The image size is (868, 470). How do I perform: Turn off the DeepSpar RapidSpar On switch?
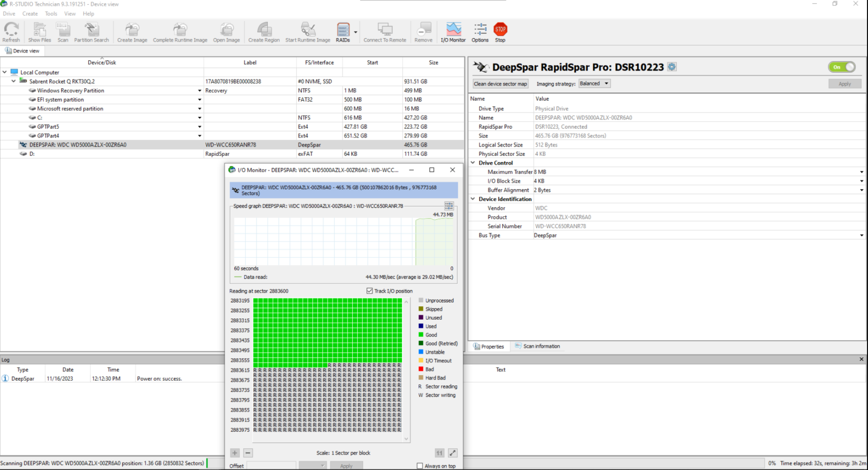click(x=842, y=67)
